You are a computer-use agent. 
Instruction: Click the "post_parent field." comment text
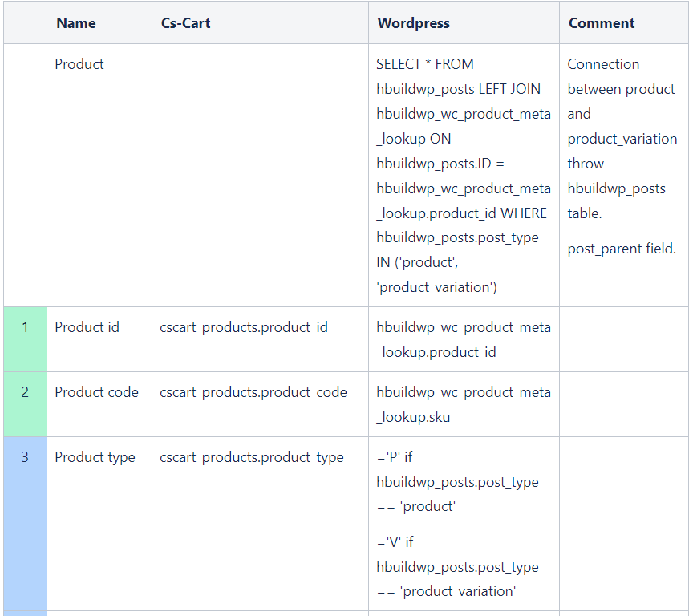(x=622, y=249)
